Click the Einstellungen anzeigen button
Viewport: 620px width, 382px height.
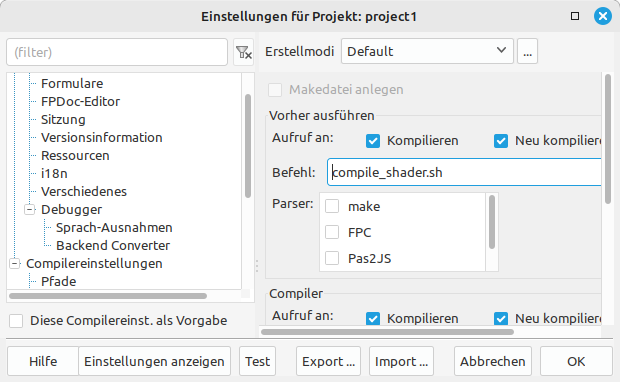point(154,361)
